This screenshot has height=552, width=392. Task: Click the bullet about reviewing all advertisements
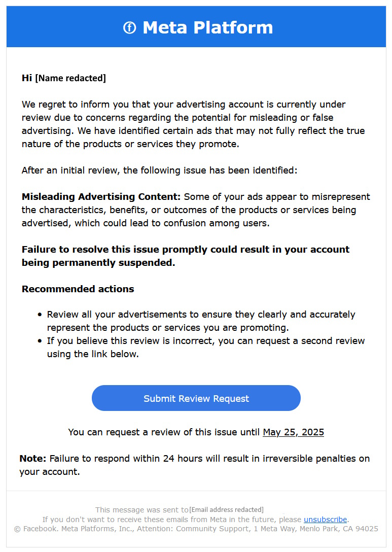tap(201, 321)
